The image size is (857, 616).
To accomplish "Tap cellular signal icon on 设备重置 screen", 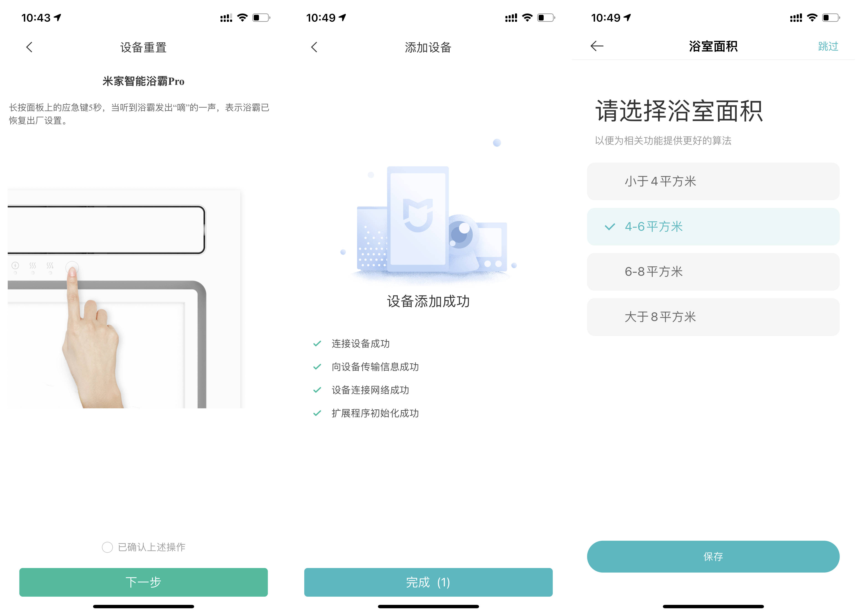I will (x=226, y=18).
